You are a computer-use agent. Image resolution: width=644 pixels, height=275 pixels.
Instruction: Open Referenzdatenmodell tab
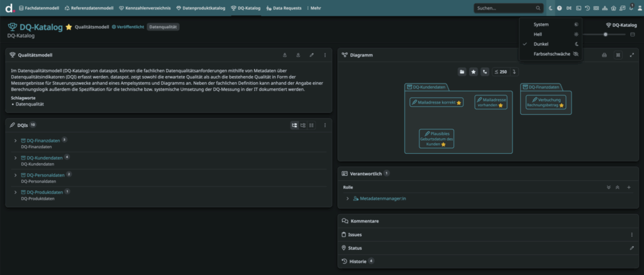point(90,8)
